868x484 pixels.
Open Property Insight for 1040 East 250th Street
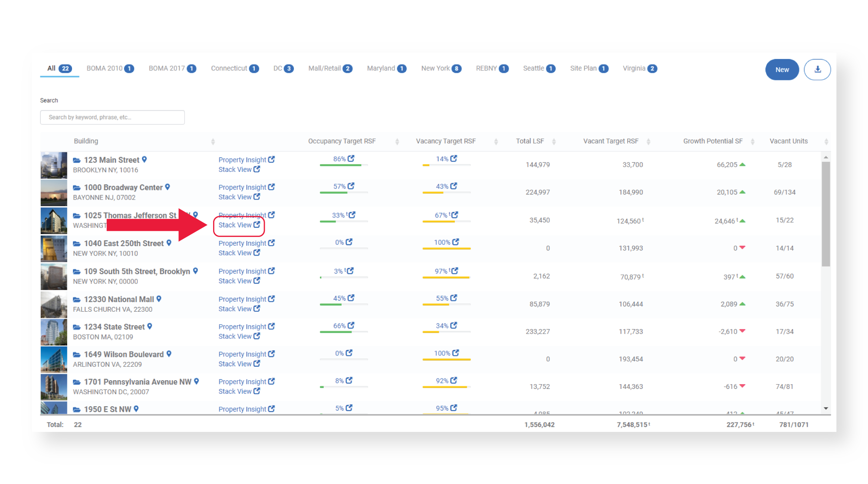[x=247, y=243]
